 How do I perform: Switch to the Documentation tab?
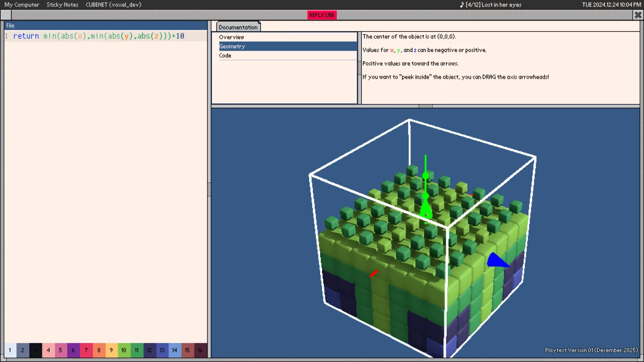pyautogui.click(x=238, y=27)
